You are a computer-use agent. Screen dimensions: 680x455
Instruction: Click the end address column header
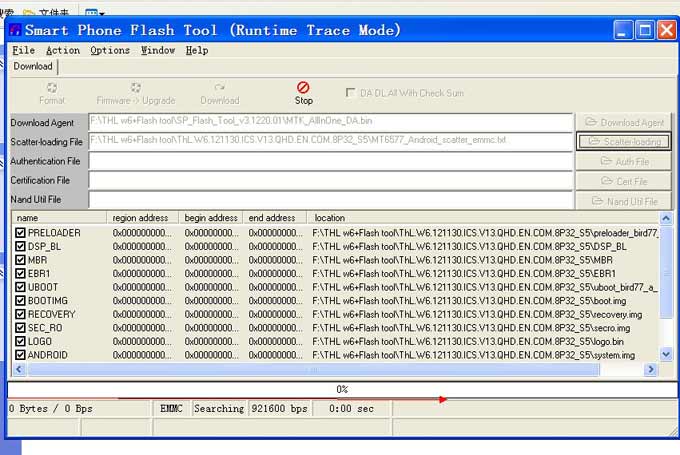coord(275,218)
